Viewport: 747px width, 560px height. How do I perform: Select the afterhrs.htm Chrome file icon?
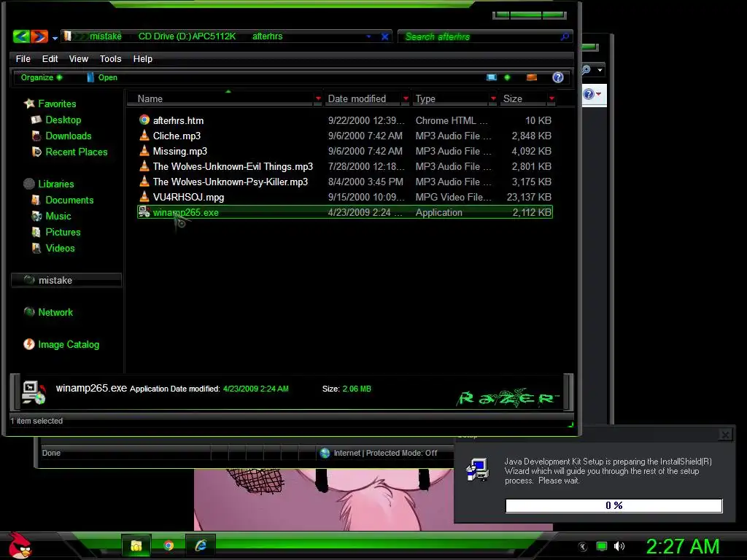144,120
